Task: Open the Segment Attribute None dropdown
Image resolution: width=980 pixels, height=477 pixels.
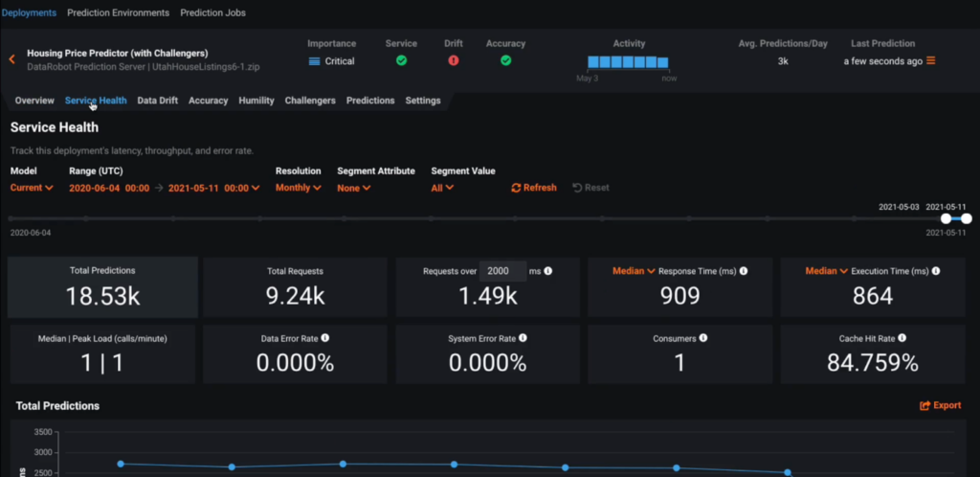Action: pyautogui.click(x=353, y=188)
